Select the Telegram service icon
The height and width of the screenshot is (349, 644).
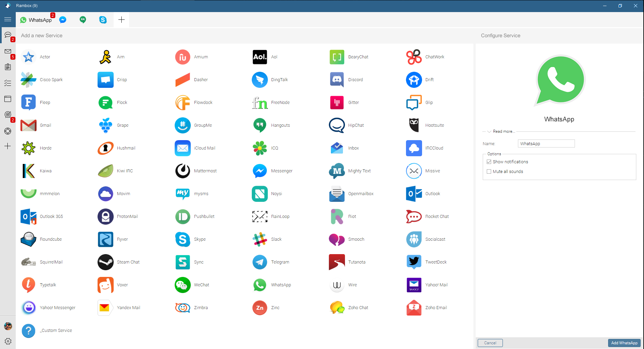point(260,262)
